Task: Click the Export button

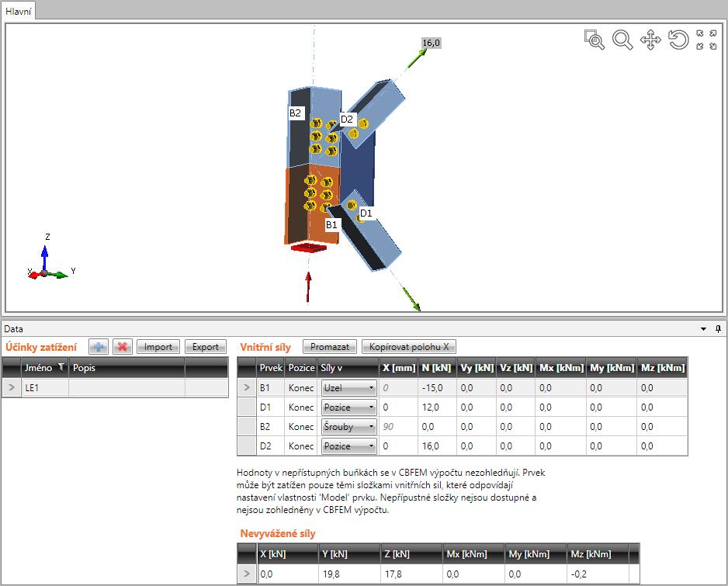Action: pos(206,347)
